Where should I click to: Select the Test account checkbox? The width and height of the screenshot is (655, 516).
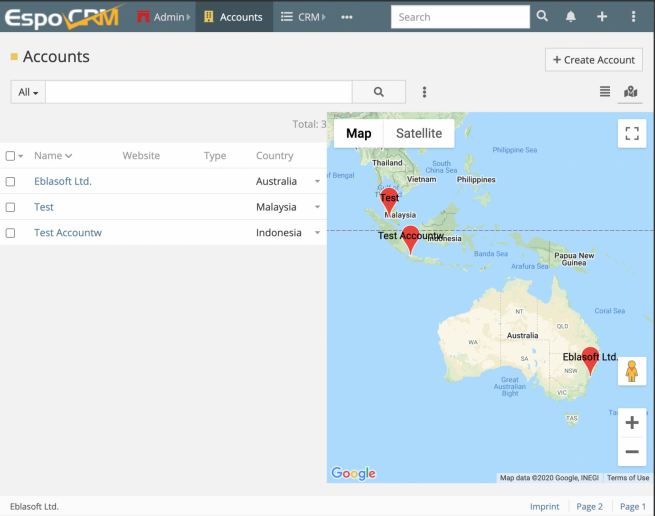tap(10, 207)
